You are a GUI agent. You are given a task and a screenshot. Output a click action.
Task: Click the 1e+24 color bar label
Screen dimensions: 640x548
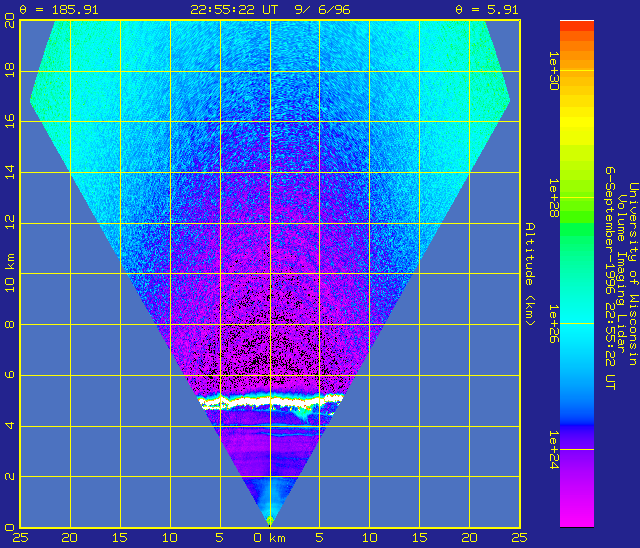coord(553,450)
